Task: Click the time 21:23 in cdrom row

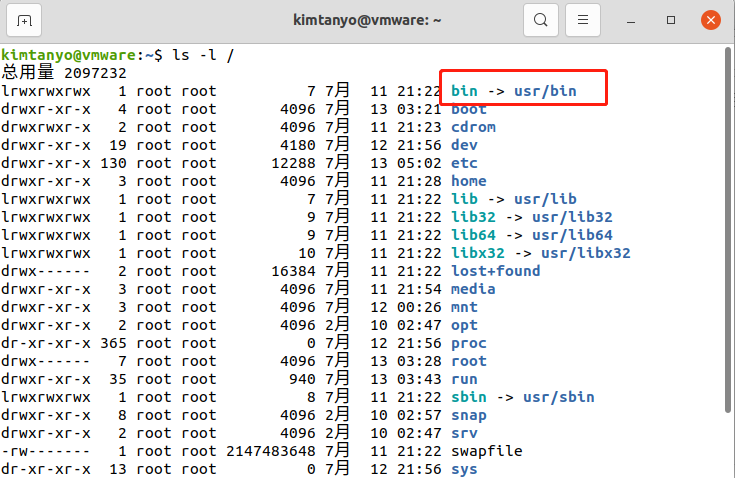Action: click(x=420, y=127)
